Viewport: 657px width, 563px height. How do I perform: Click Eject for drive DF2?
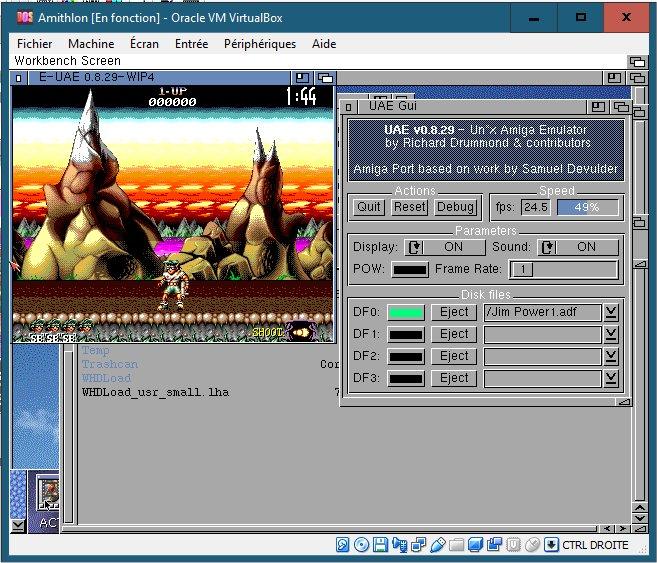point(454,356)
